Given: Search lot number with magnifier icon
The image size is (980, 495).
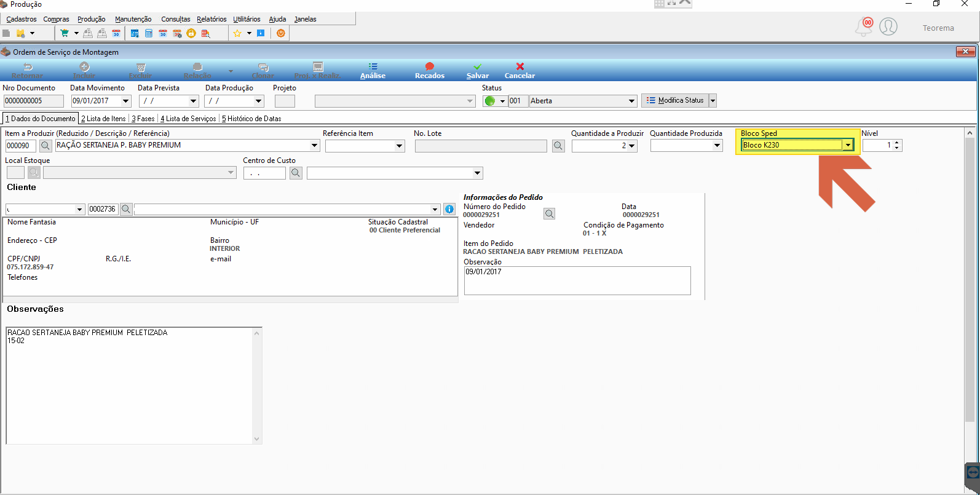Looking at the screenshot, I should tap(558, 146).
